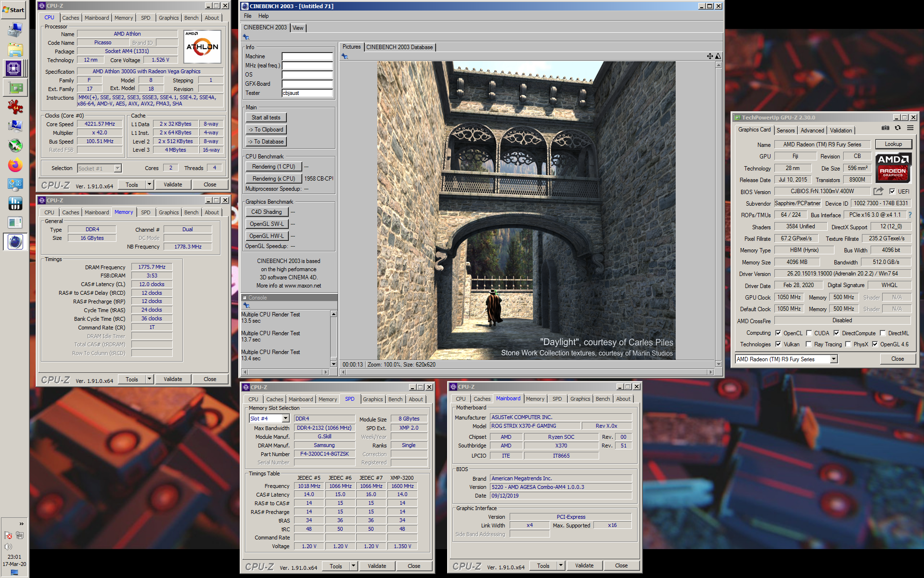
Task: Toggle the Vulkan checkbox
Action: click(x=778, y=344)
